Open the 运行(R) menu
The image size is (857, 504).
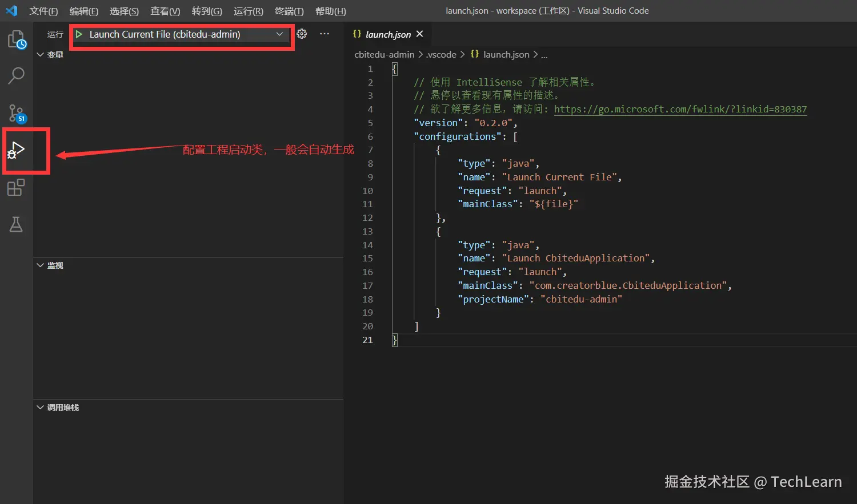pos(249,11)
